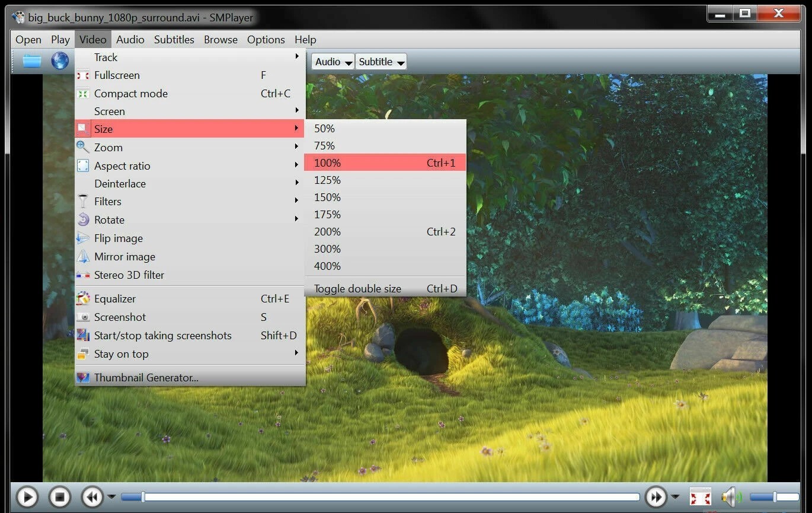Click the Equalizer icon
This screenshot has height=513, width=812.
click(x=83, y=299)
